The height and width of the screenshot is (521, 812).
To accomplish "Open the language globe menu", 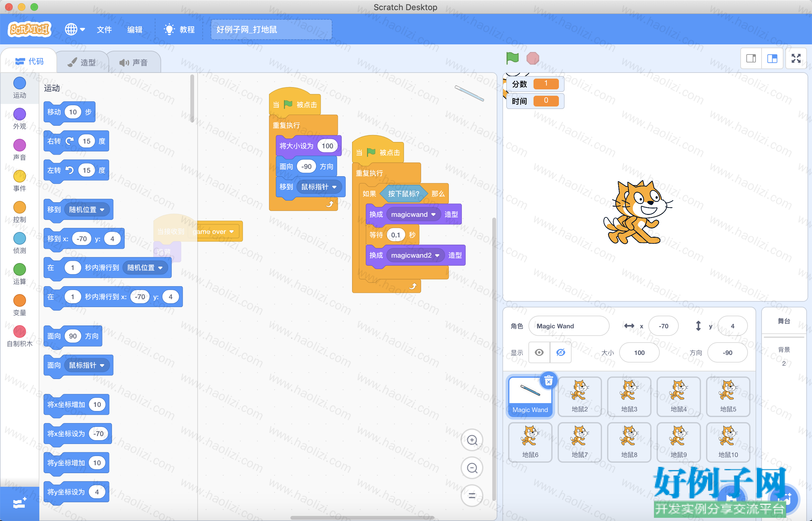I will 75,29.
